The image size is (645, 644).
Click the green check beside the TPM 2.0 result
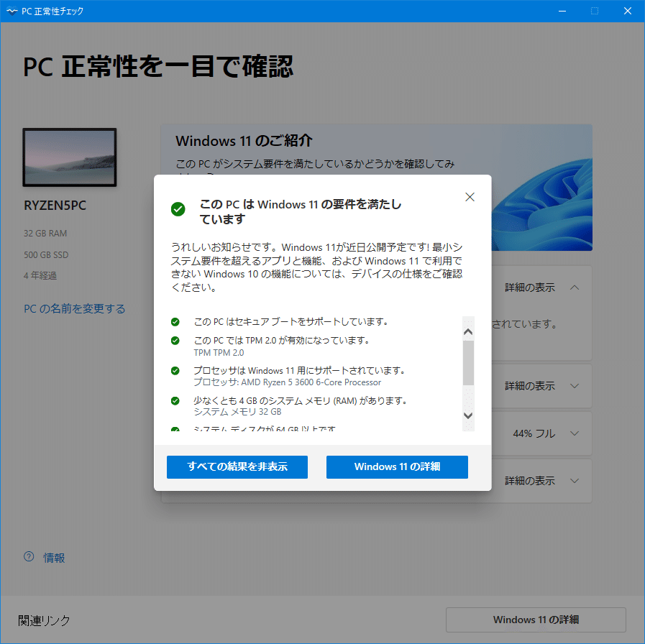[175, 341]
